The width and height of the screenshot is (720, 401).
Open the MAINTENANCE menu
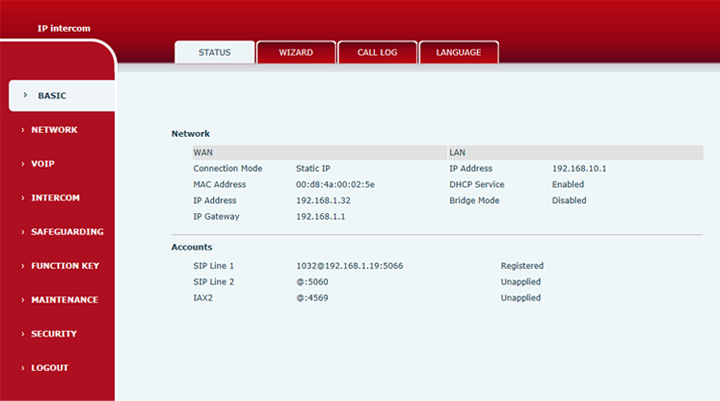point(64,300)
